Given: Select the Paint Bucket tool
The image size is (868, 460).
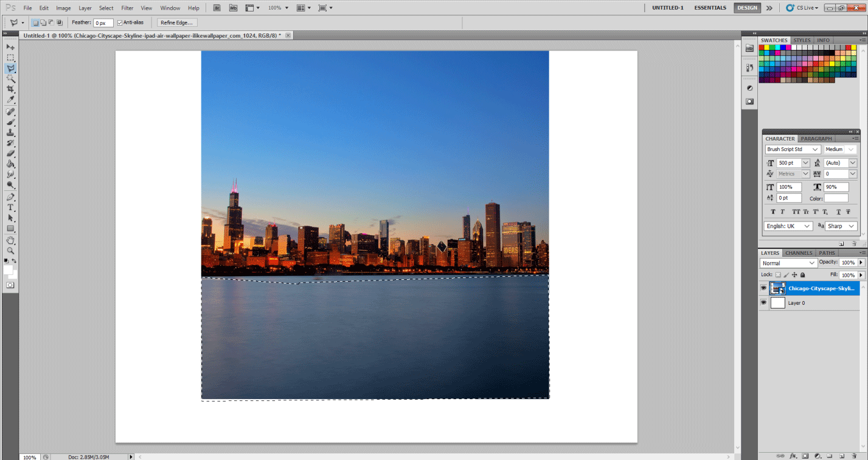Looking at the screenshot, I should (x=10, y=164).
